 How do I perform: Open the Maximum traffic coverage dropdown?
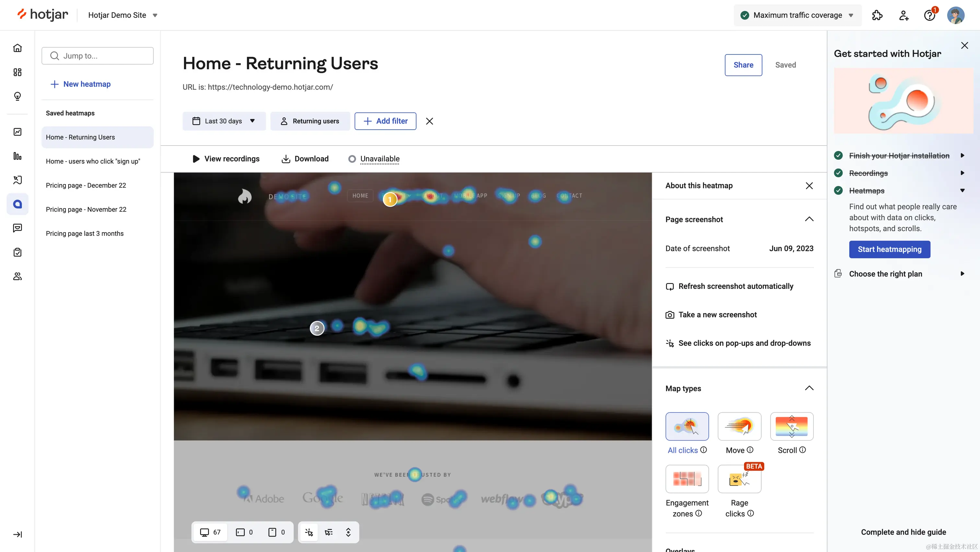point(798,15)
